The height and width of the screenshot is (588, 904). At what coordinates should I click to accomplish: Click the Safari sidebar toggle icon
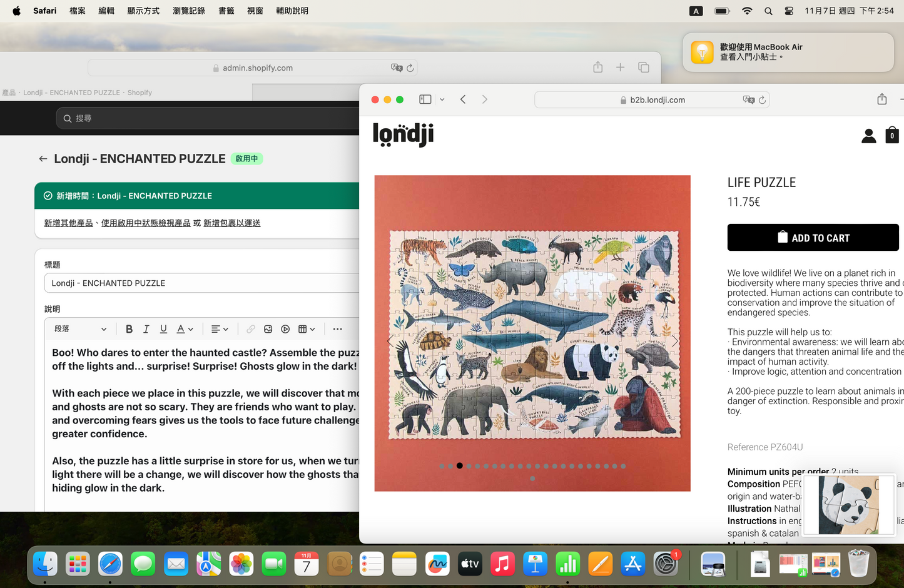click(x=425, y=99)
